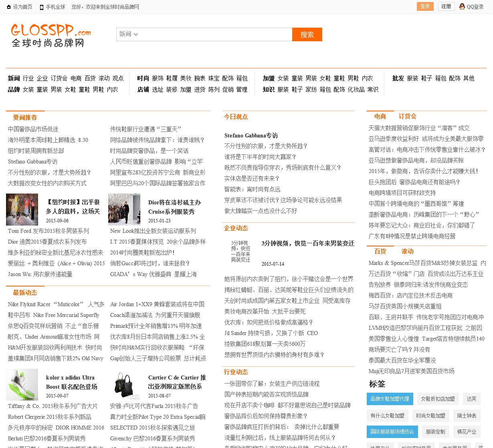Select the 电商 tab in right column
493x448 pixels.
(x=380, y=116)
